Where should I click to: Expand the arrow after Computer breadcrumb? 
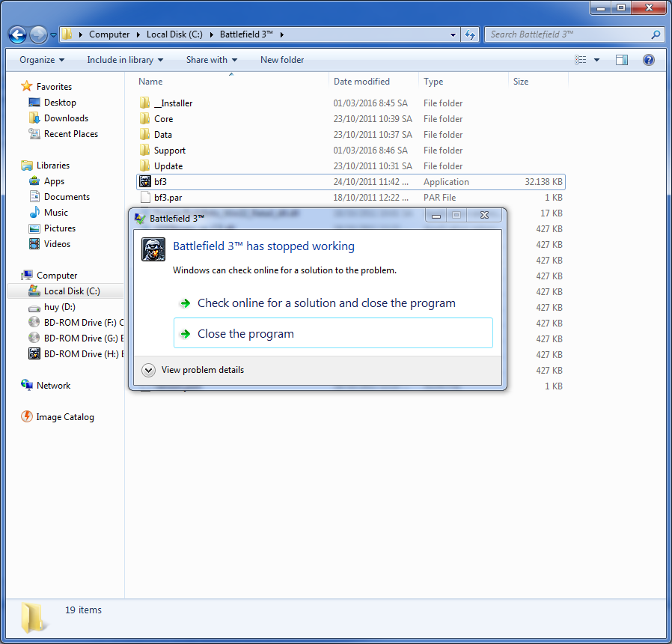(x=138, y=34)
